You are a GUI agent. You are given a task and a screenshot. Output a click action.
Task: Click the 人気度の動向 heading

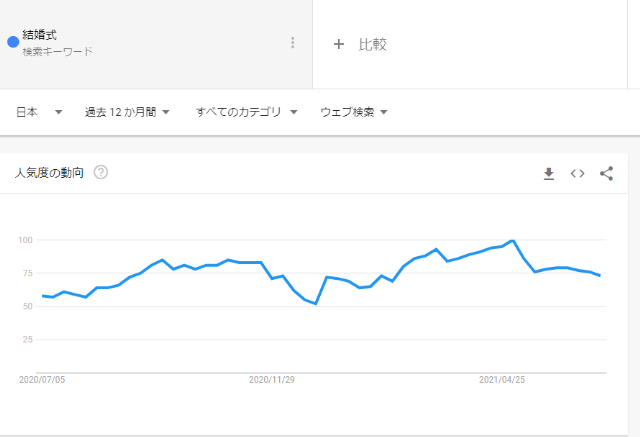[49, 173]
